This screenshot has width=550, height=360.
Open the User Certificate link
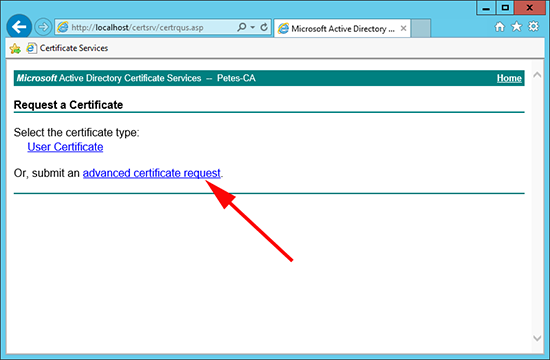(65, 147)
